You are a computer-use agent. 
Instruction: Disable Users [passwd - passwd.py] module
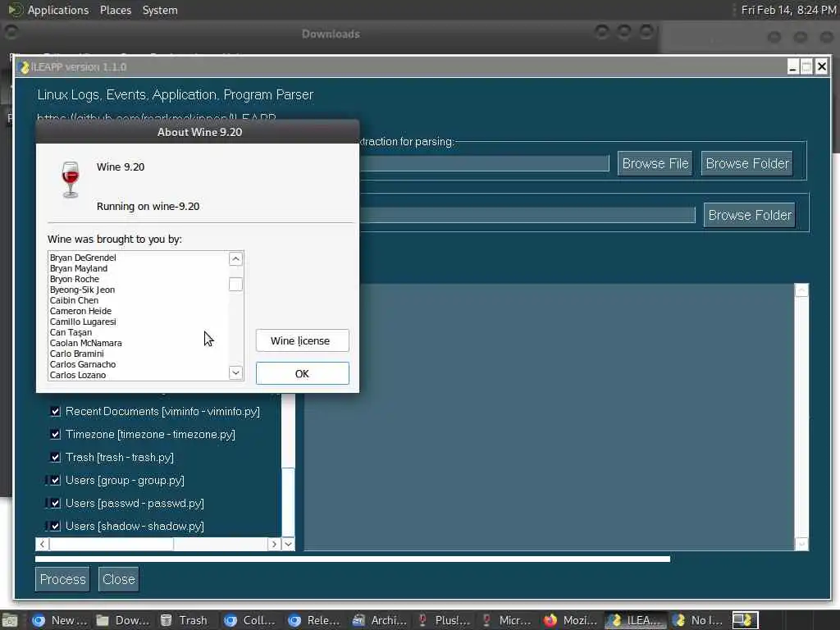point(55,504)
